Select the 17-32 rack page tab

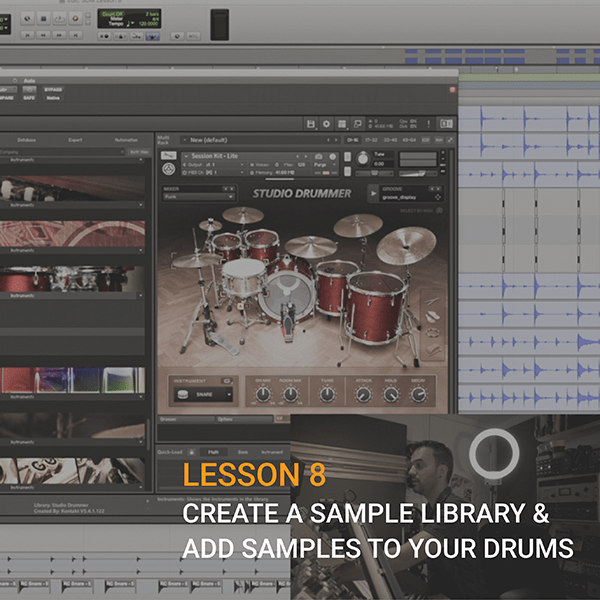pyautogui.click(x=371, y=140)
